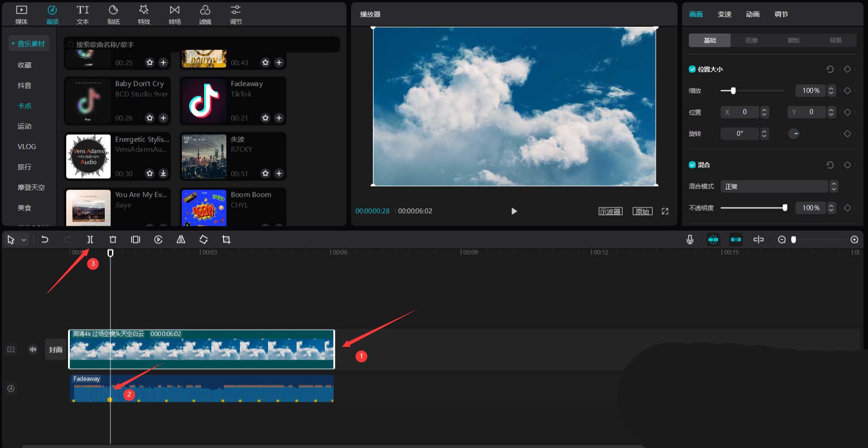Click the rotation 0° stepper arrows

764,134
